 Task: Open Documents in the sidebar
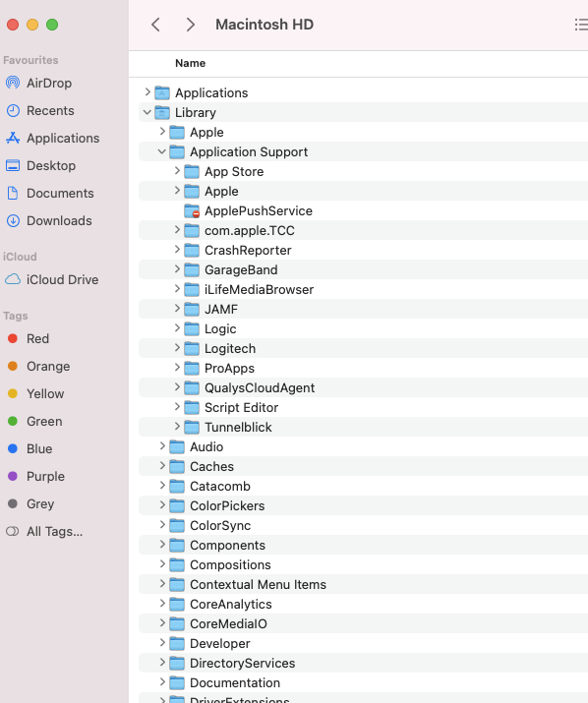point(60,194)
